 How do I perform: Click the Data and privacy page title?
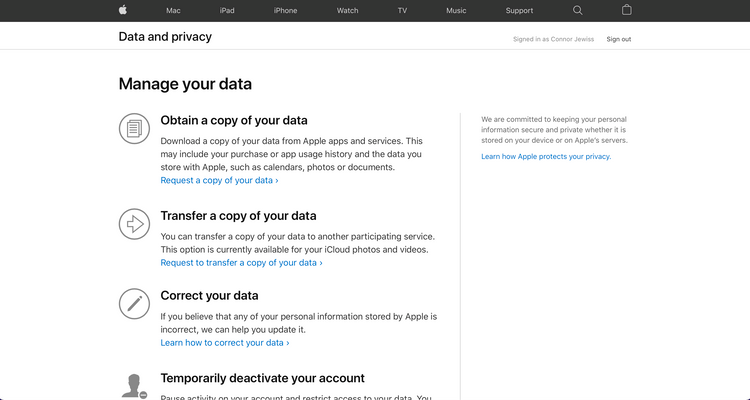[165, 37]
